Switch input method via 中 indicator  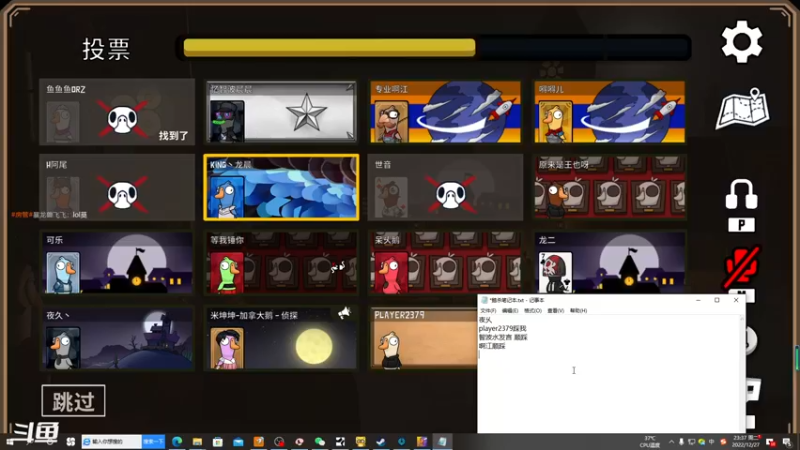coord(712,442)
